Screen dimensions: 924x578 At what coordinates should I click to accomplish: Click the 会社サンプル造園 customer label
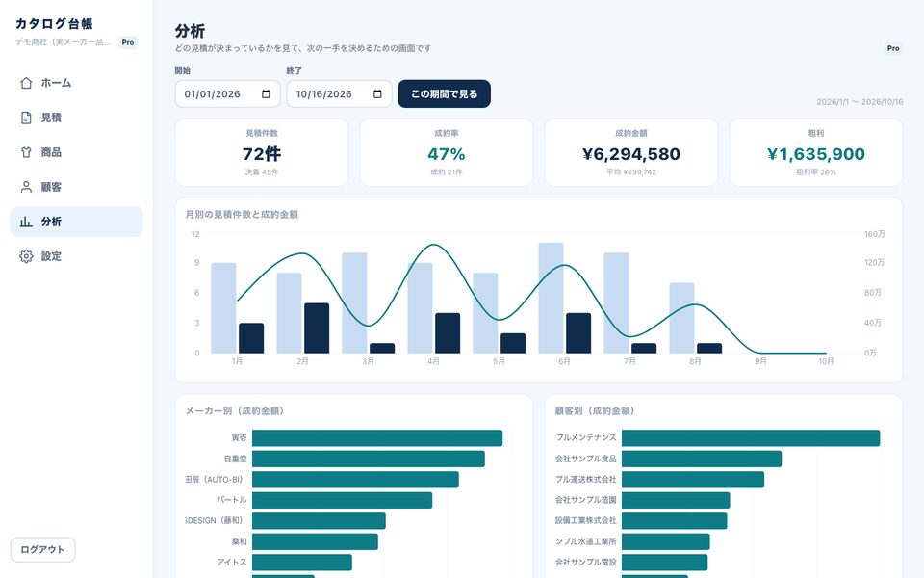(586, 500)
